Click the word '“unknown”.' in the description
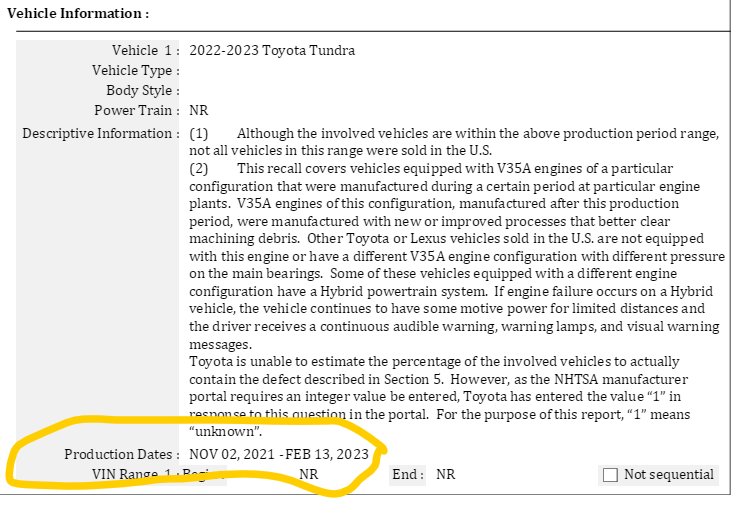This screenshot has width=750, height=516. pyautogui.click(x=225, y=432)
